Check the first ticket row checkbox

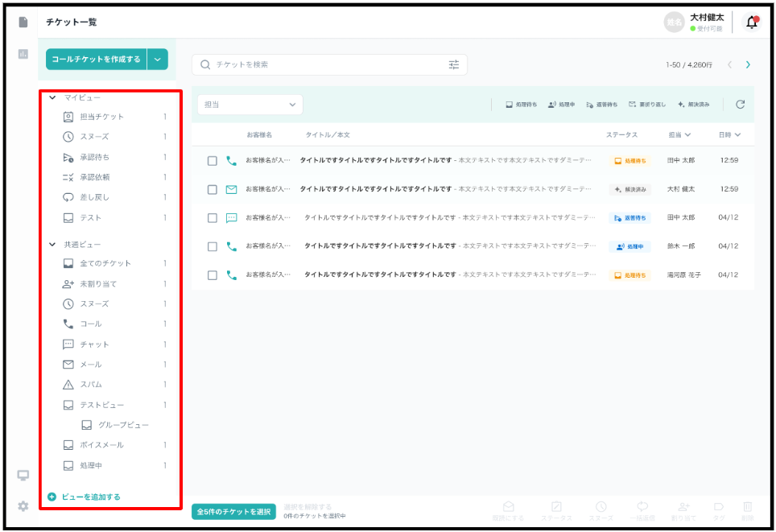pyautogui.click(x=213, y=161)
